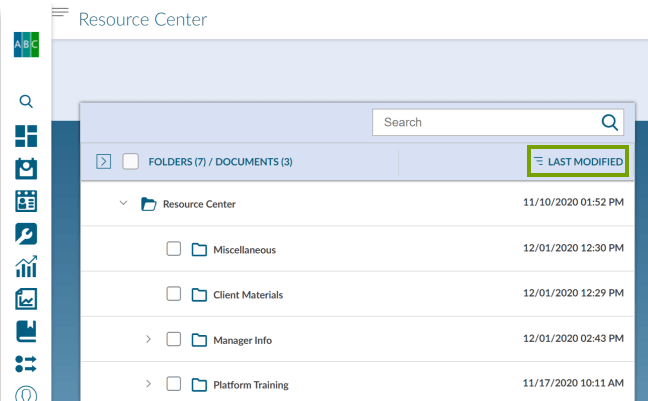Open the Miscellaneous folder name
Viewport: 648px width, 401px height.
coord(245,250)
